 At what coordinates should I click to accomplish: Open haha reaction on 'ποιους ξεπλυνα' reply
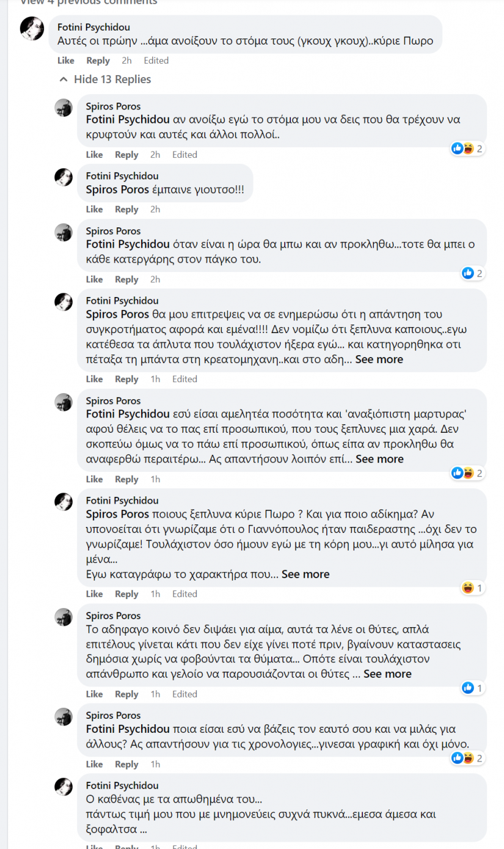pyautogui.click(x=473, y=588)
